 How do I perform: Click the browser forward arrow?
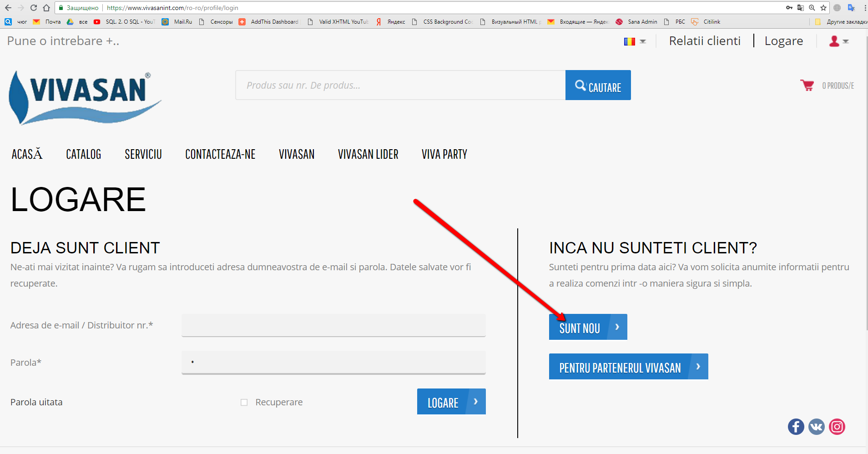(x=20, y=8)
